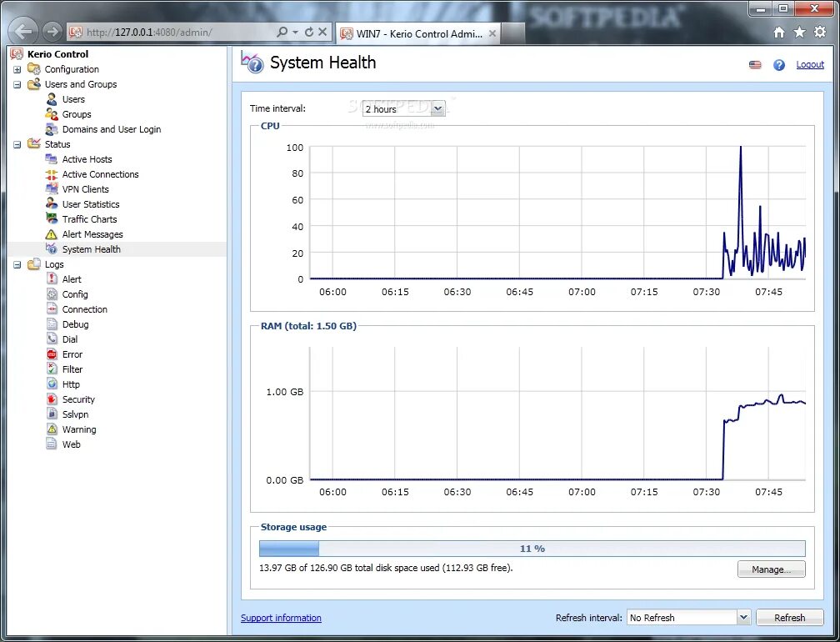Click the Refresh button
The height and width of the screenshot is (642, 840).
click(790, 617)
